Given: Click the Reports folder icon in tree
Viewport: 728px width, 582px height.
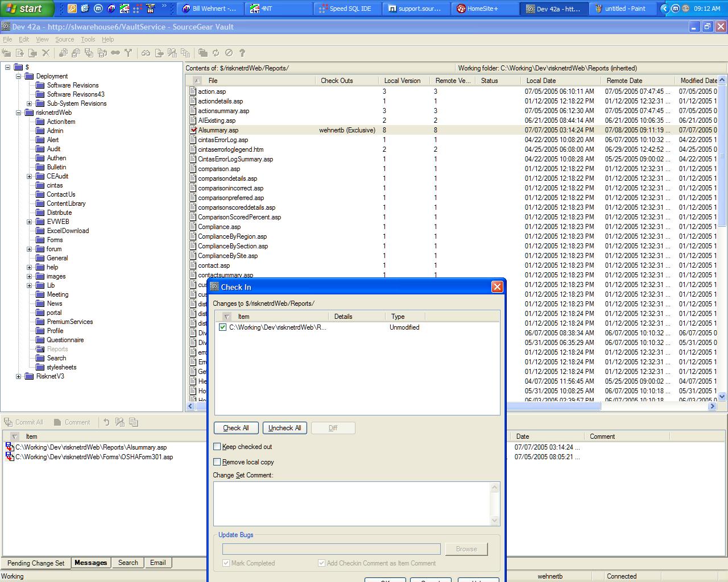Looking at the screenshot, I should point(40,349).
